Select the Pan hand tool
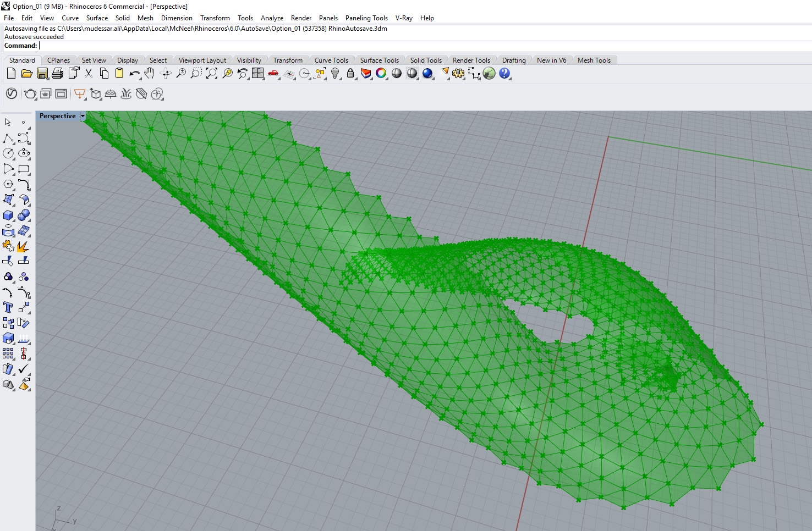 tap(150, 73)
